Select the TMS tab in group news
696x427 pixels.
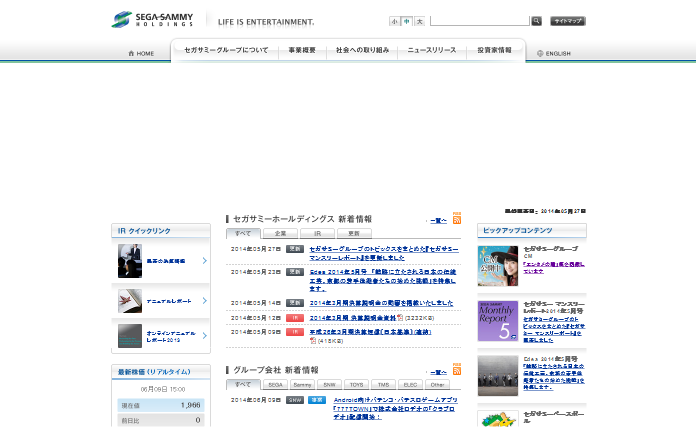click(x=384, y=385)
